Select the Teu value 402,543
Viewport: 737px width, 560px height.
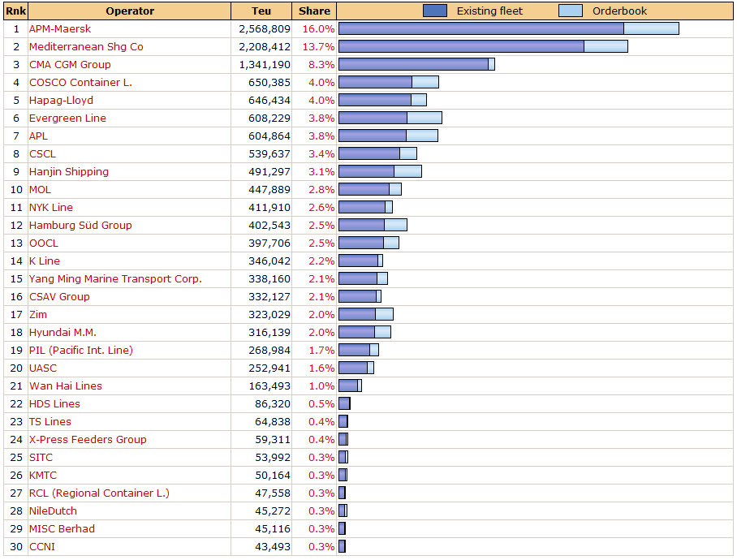pyautogui.click(x=269, y=226)
